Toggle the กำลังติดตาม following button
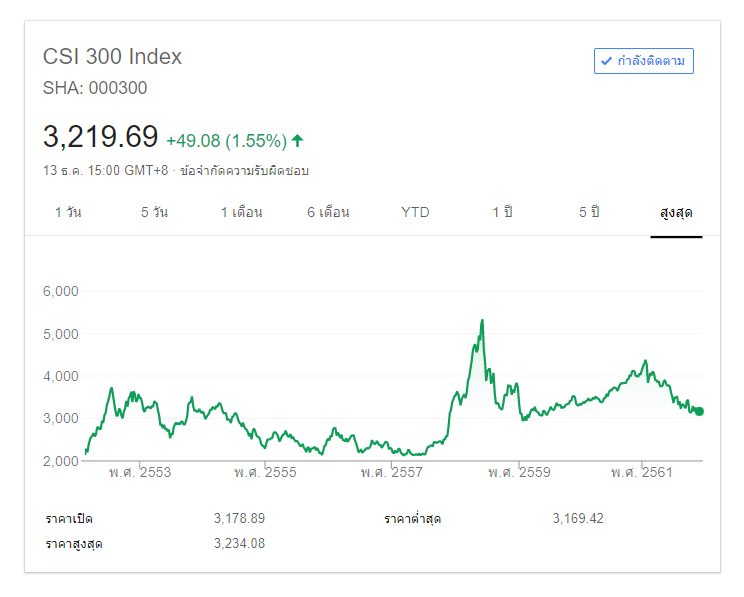 [643, 61]
